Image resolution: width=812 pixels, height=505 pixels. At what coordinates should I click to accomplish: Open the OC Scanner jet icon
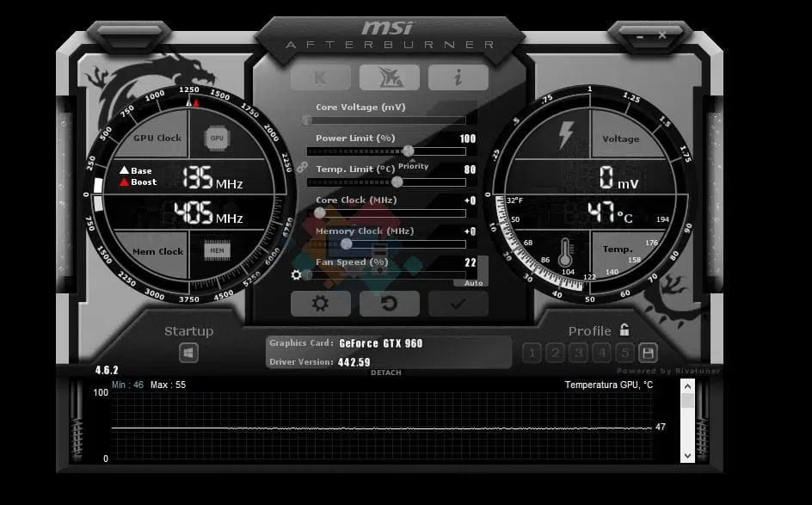(x=390, y=77)
